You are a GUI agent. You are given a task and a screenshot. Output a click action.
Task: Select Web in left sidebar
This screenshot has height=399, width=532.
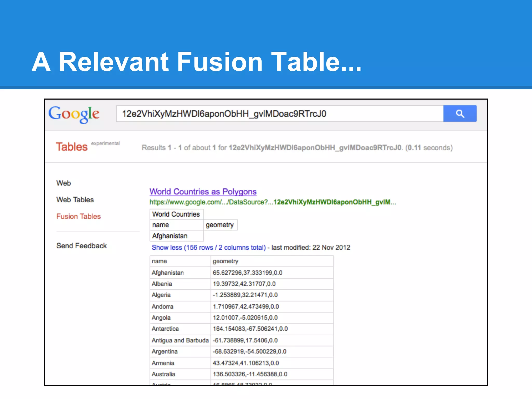[x=64, y=183]
